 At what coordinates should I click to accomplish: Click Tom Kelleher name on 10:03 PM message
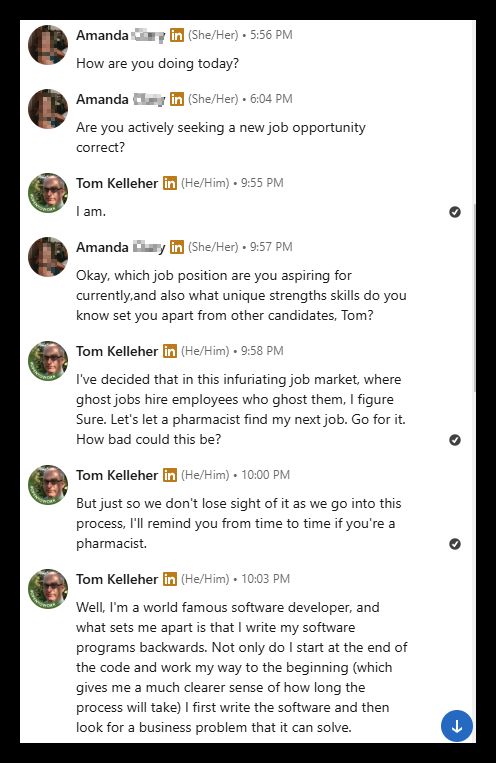click(x=117, y=579)
